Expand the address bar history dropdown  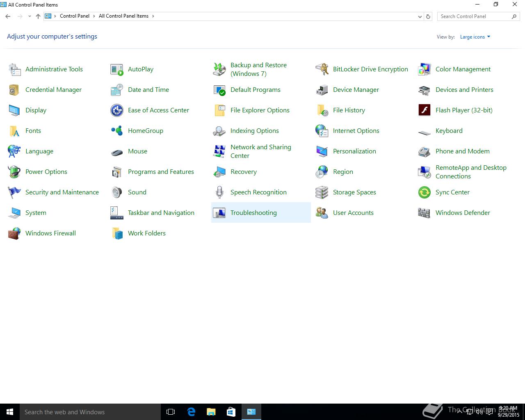[x=420, y=16]
